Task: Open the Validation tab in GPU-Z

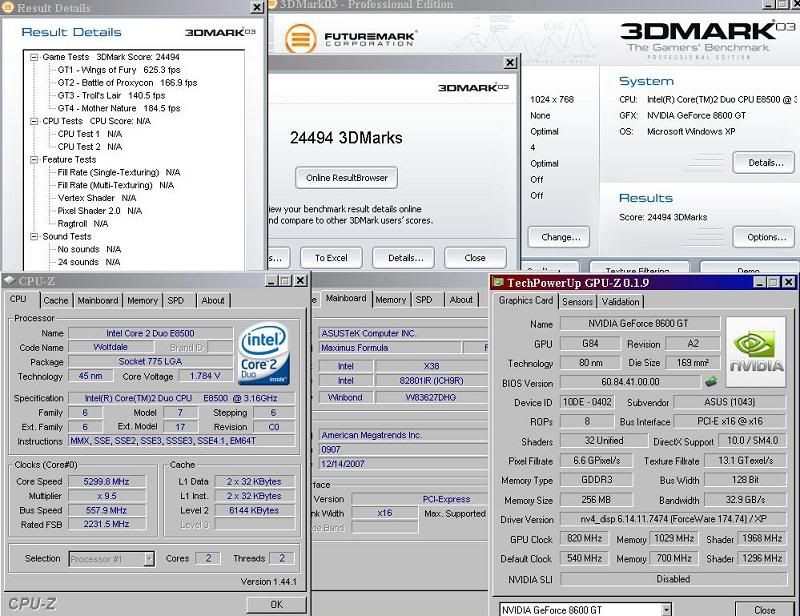Action: tap(620, 302)
